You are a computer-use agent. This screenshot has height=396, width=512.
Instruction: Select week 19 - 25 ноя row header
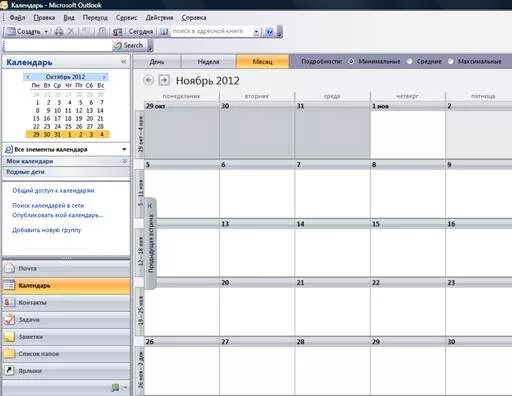coord(140,311)
